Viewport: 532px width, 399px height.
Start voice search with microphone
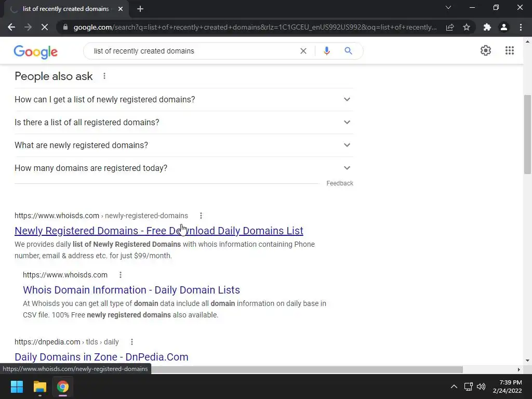tap(326, 51)
